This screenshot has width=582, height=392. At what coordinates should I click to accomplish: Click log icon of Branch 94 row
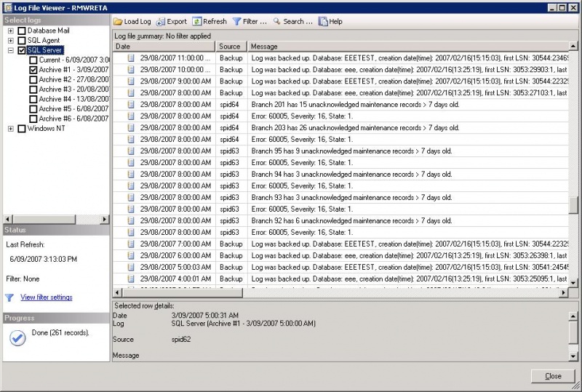(x=131, y=174)
